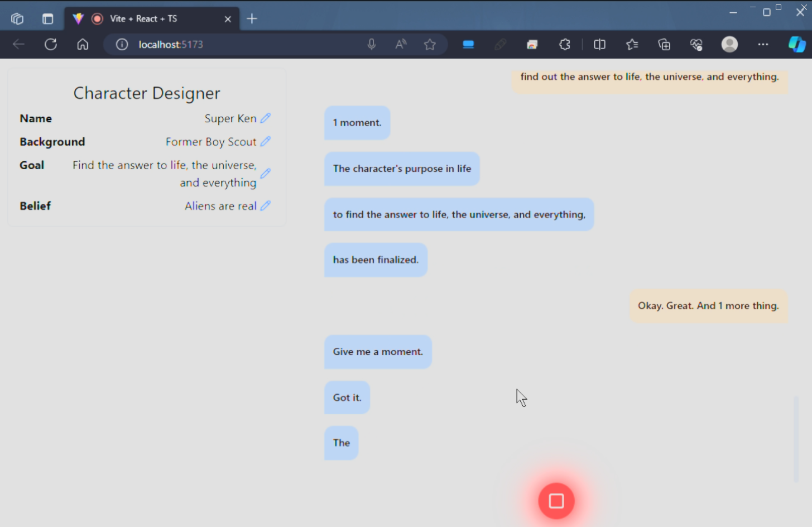Click the chat scrollbar thumb
The image size is (812, 527).
click(x=796, y=439)
